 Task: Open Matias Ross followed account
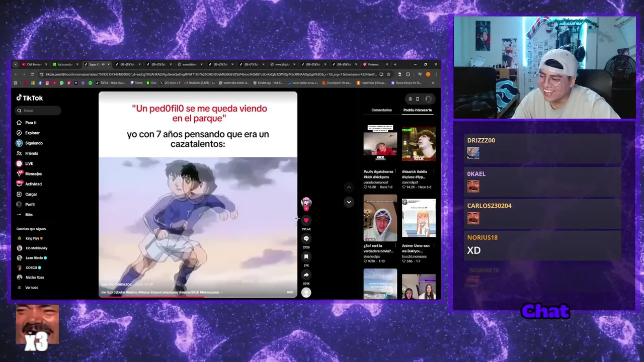[30, 278]
